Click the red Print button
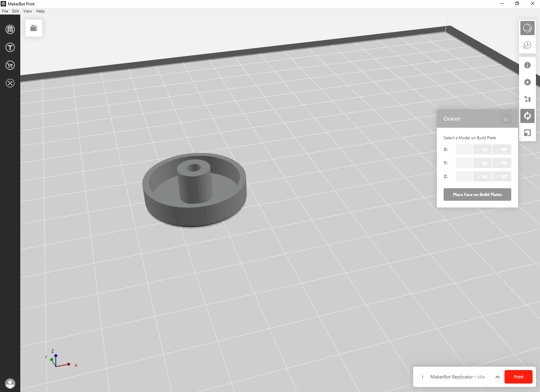Screen dimensions: 540x392 (518, 377)
